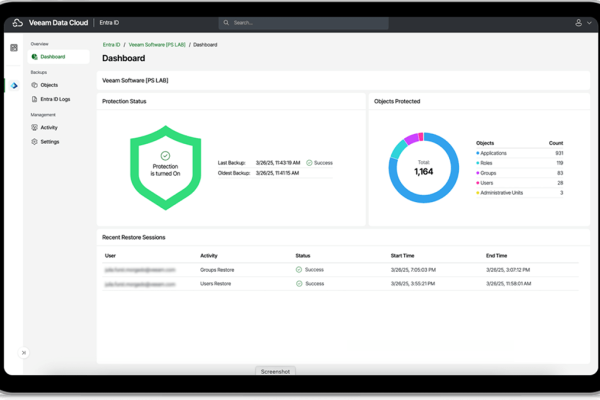Select the Roles legend row

point(519,163)
